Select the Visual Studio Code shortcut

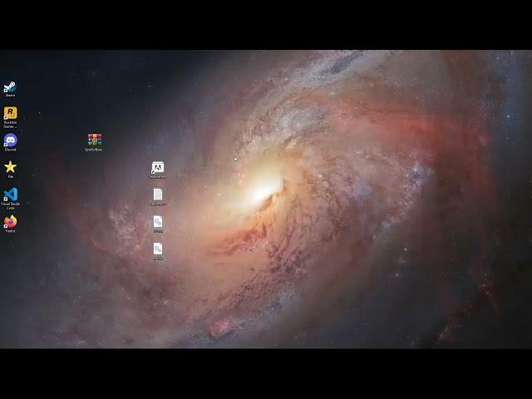tap(10, 199)
